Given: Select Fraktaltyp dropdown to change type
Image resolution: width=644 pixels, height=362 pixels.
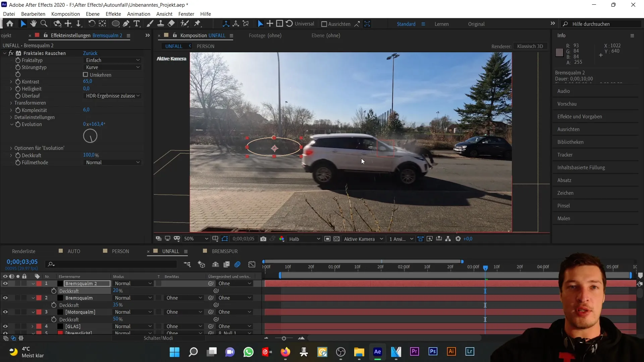Looking at the screenshot, I should coord(112,60).
